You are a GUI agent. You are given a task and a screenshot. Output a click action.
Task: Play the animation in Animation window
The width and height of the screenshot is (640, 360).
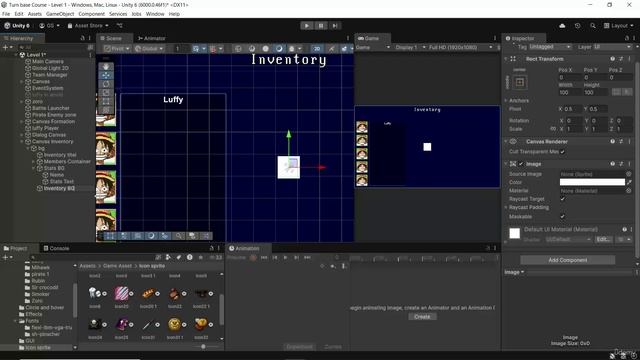coord(285,257)
